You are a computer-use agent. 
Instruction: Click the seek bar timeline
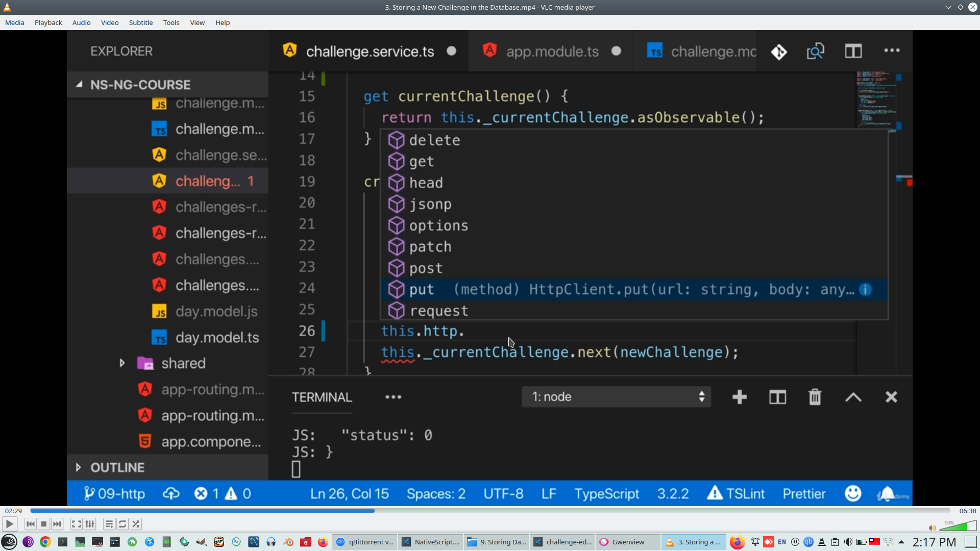pos(490,511)
